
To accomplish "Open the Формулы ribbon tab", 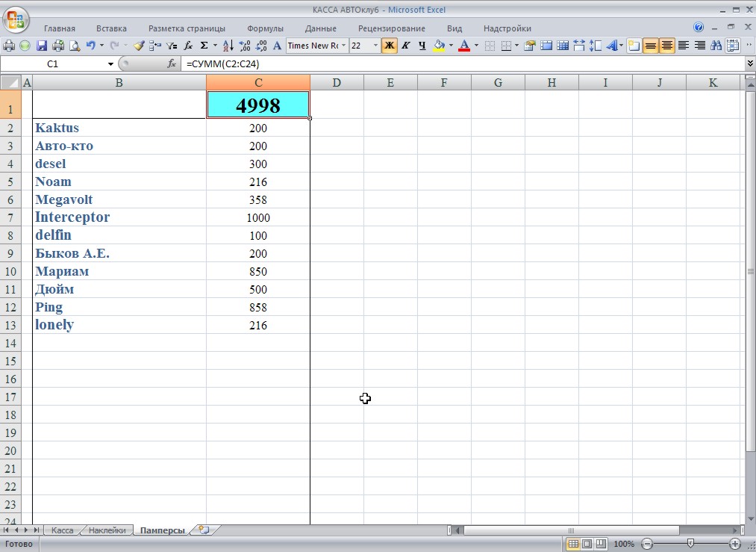I will pos(265,28).
